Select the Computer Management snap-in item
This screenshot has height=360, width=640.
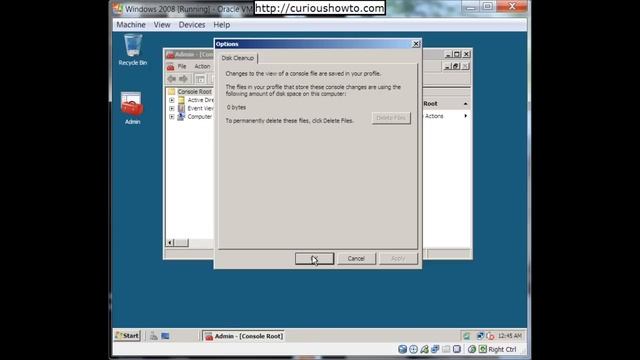point(200,117)
